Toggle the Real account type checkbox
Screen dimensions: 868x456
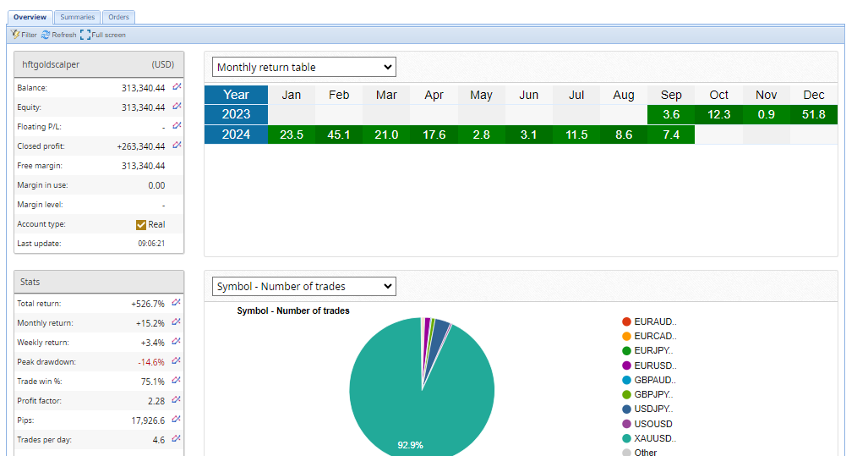point(141,224)
